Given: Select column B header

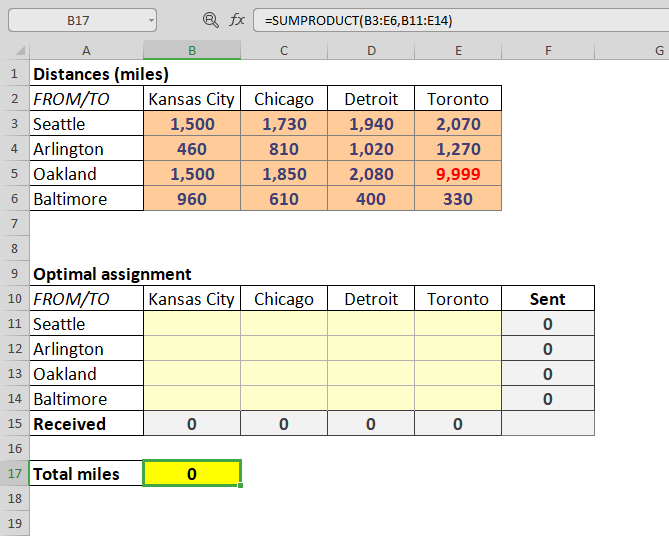Looking at the screenshot, I should click(x=192, y=51).
